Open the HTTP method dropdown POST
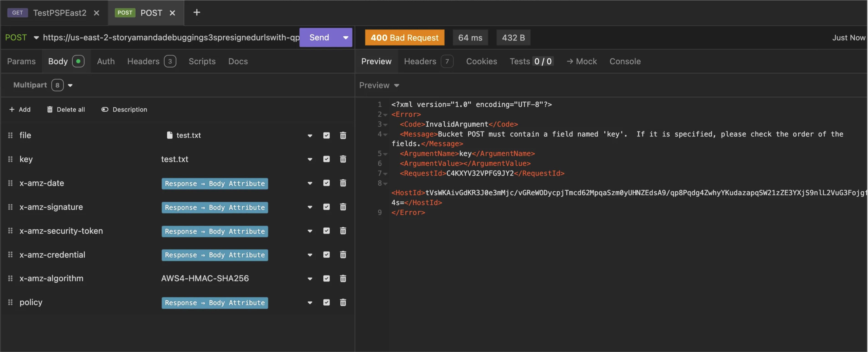Image resolution: width=868 pixels, height=352 pixels. (x=22, y=37)
